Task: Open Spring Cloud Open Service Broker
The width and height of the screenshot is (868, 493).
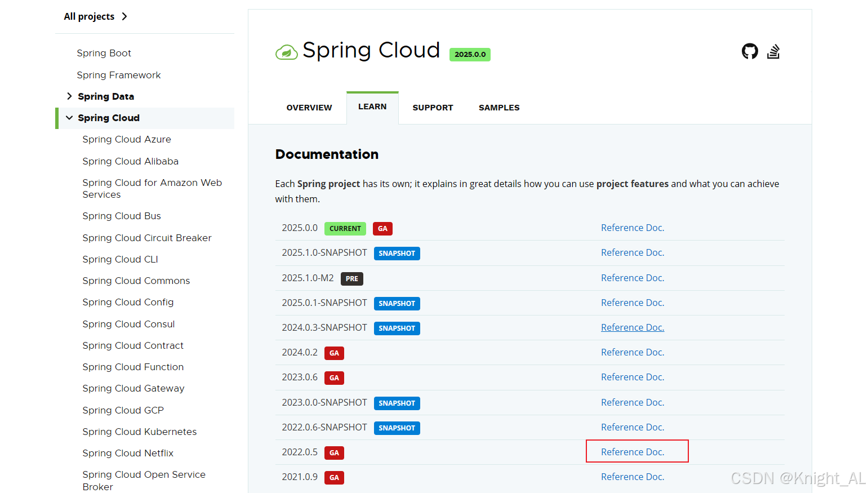Action: click(144, 481)
